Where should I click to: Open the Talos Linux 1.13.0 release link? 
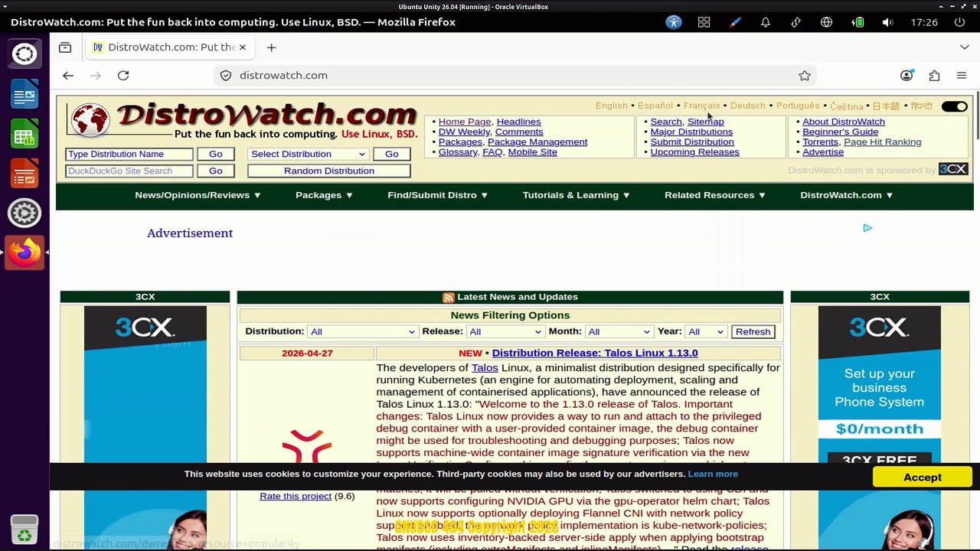tap(595, 353)
